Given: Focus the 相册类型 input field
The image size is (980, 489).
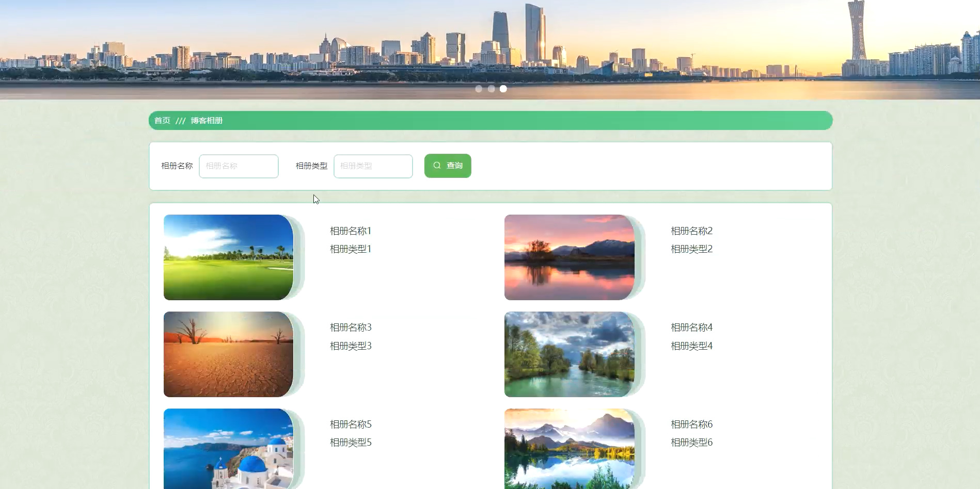Looking at the screenshot, I should (373, 166).
